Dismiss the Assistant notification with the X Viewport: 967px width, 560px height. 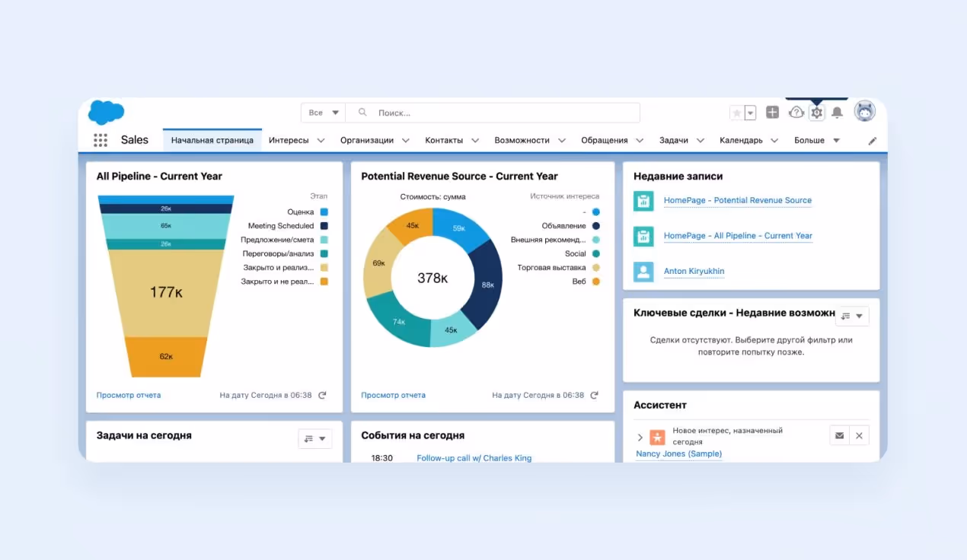[x=859, y=435]
